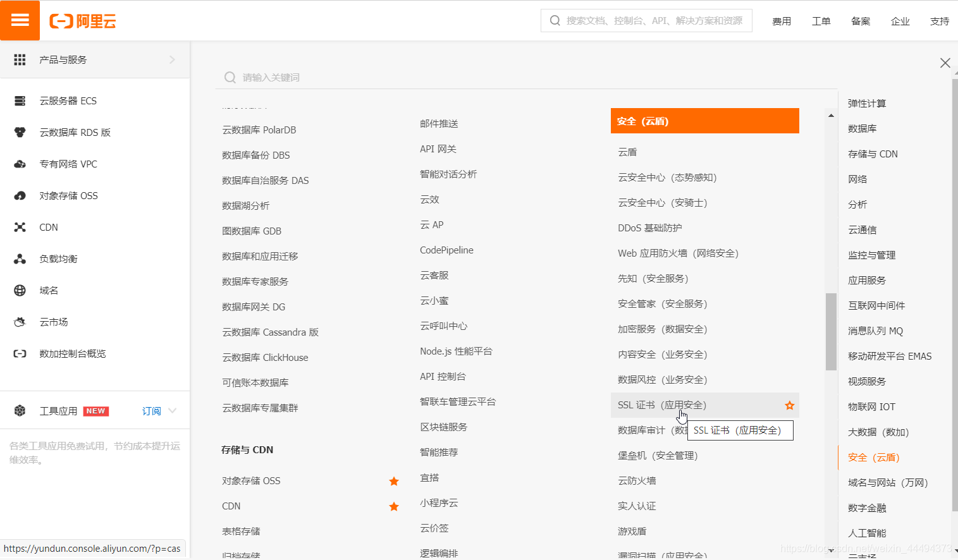The height and width of the screenshot is (560, 958).
Task: Open the 企业 top menu
Action: click(900, 21)
